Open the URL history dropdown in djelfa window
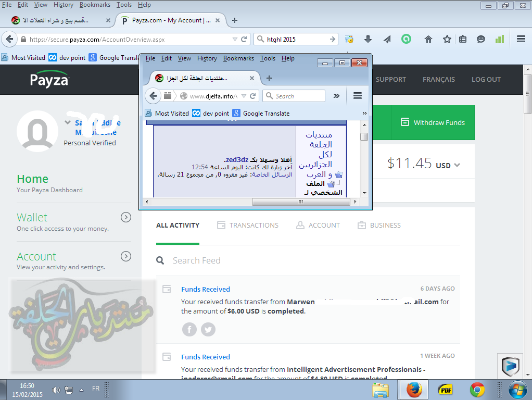This screenshot has width=532, height=400. [244, 96]
